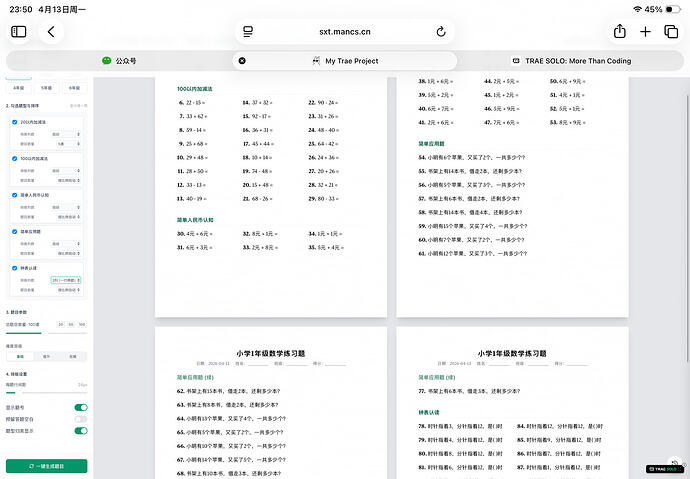Image resolution: width=690 pixels, height=479 pixels.
Task: Adjust the total question count slider
Action: coord(47,333)
